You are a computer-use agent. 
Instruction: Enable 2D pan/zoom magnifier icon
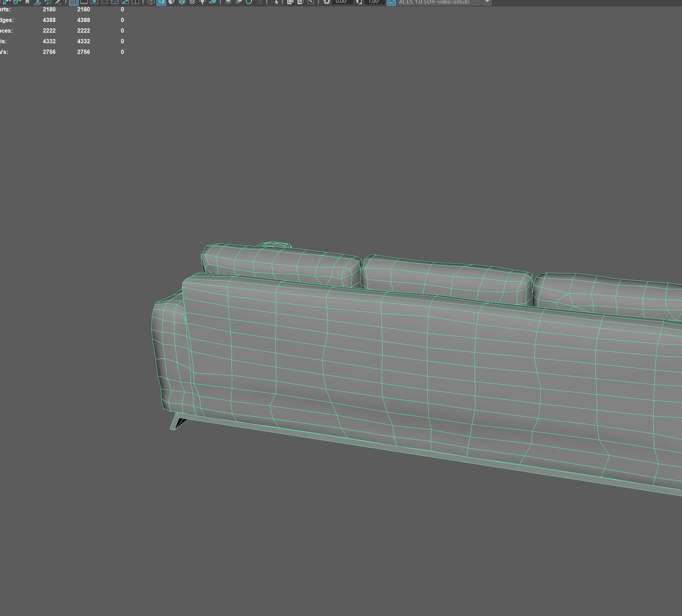click(x=48, y=2)
